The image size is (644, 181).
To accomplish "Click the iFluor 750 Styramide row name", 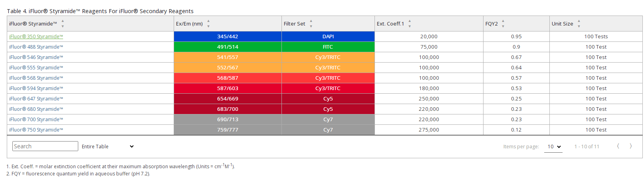I will (36, 130).
